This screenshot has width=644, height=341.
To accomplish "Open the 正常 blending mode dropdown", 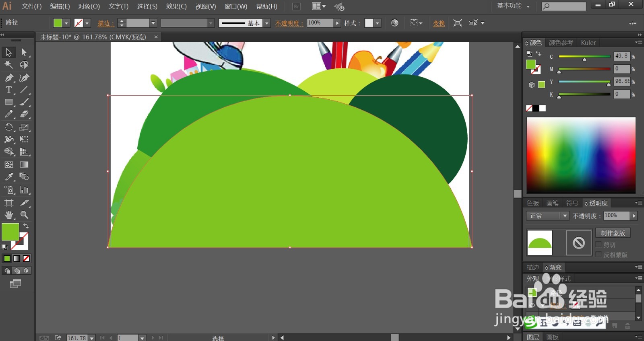I will click(x=547, y=216).
